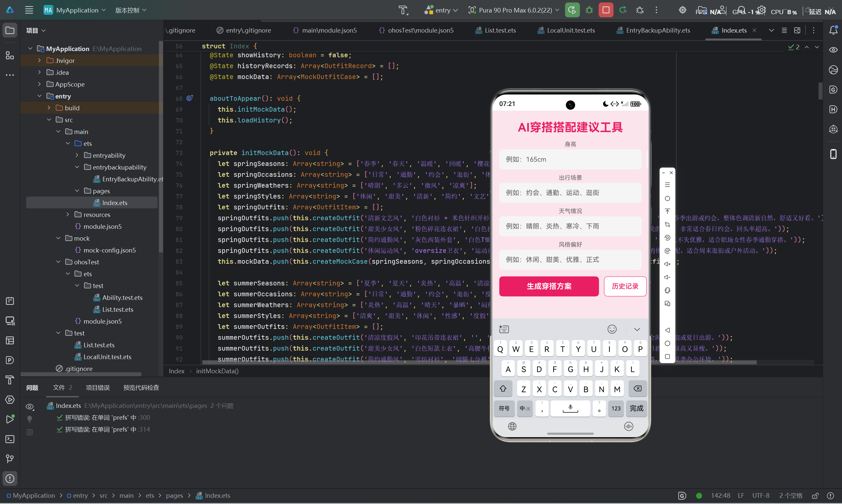Click emulator screenshot crop icon
The width and height of the screenshot is (842, 504).
[x=667, y=225]
